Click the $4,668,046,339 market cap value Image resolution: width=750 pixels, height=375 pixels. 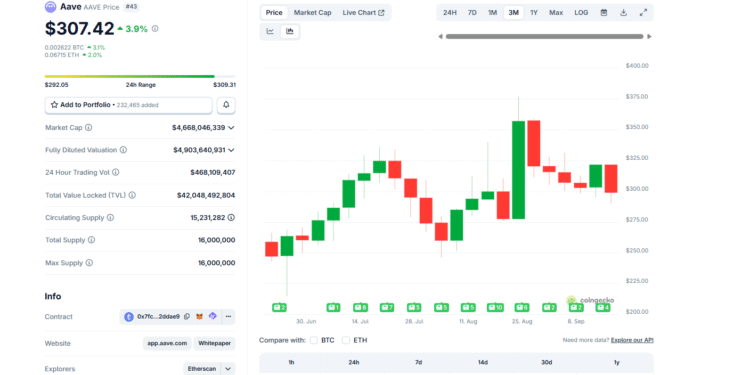tap(199, 128)
